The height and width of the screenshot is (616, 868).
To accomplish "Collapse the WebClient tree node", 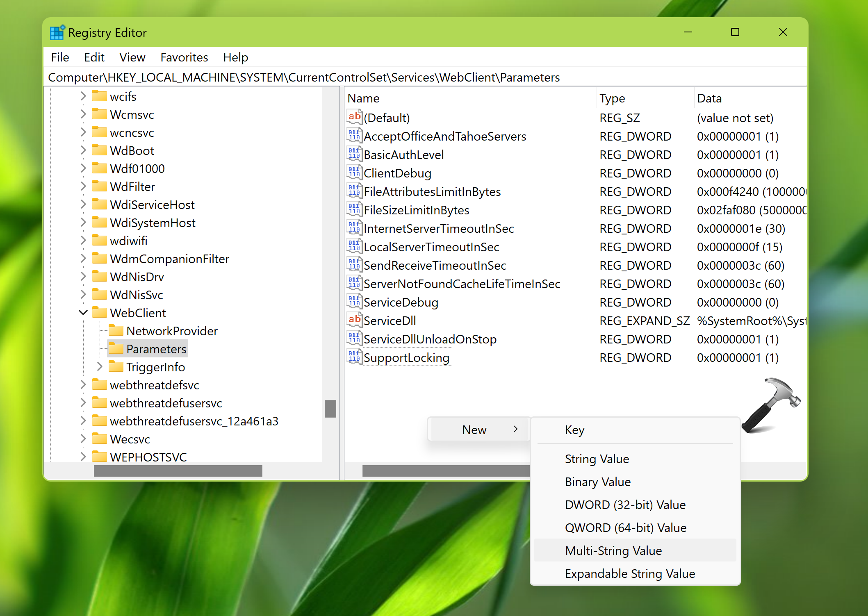I will pyautogui.click(x=83, y=313).
